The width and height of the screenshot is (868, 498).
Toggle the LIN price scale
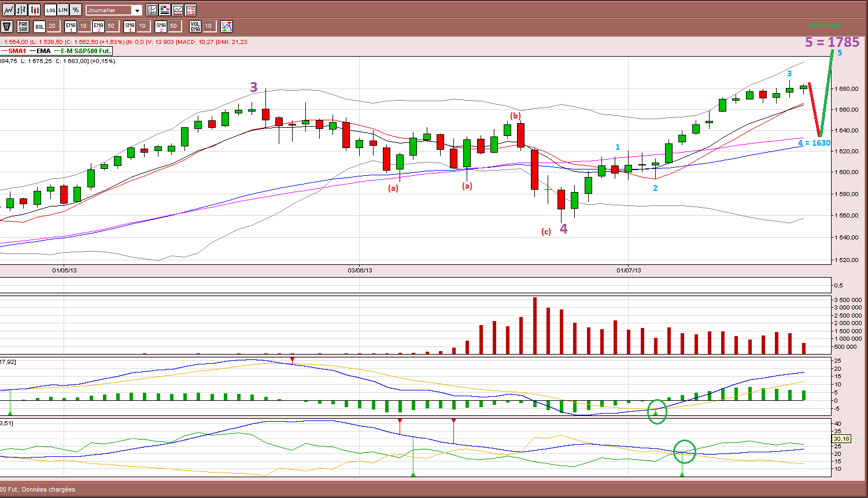click(63, 10)
